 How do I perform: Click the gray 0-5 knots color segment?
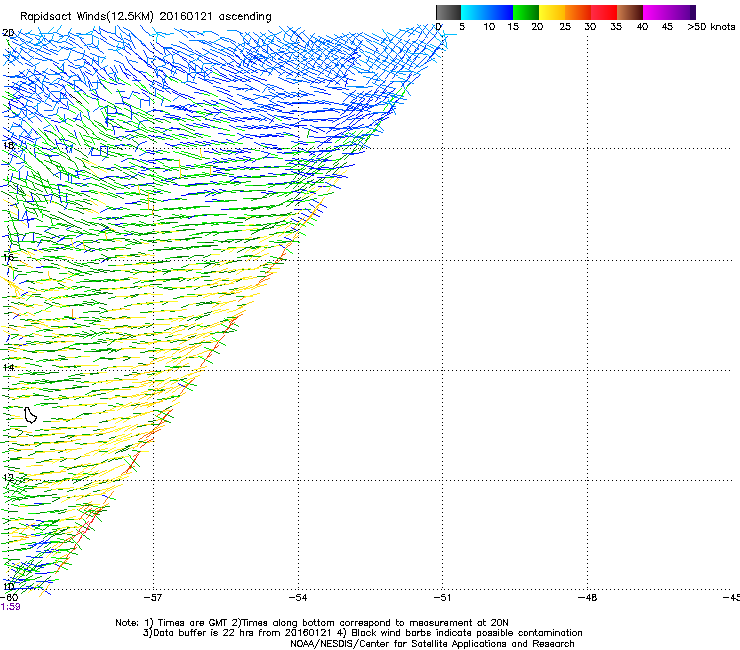click(448, 12)
